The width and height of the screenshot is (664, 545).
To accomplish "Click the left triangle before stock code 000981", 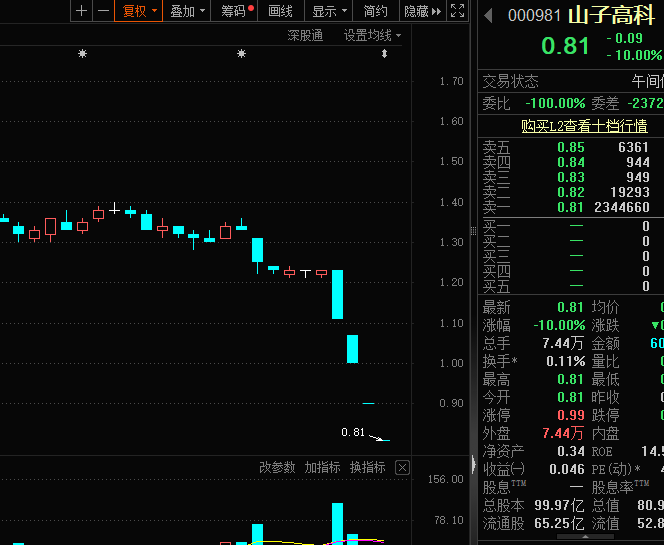I will coord(488,15).
